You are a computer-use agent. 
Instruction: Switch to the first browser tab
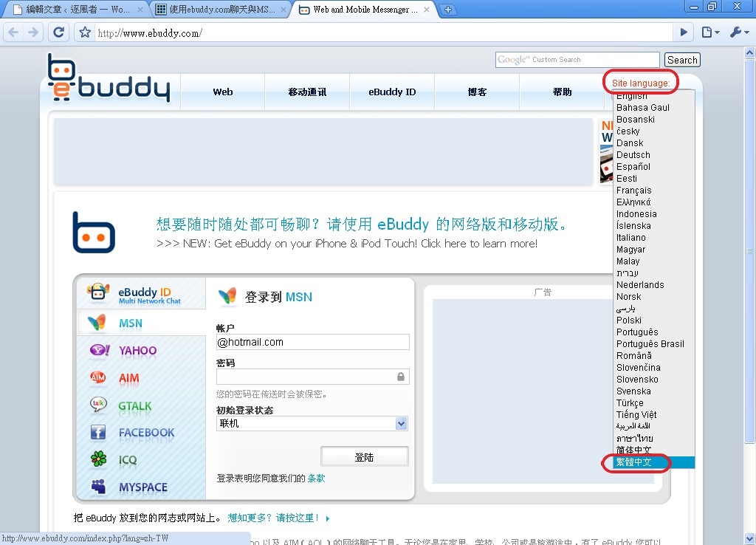pyautogui.click(x=77, y=10)
